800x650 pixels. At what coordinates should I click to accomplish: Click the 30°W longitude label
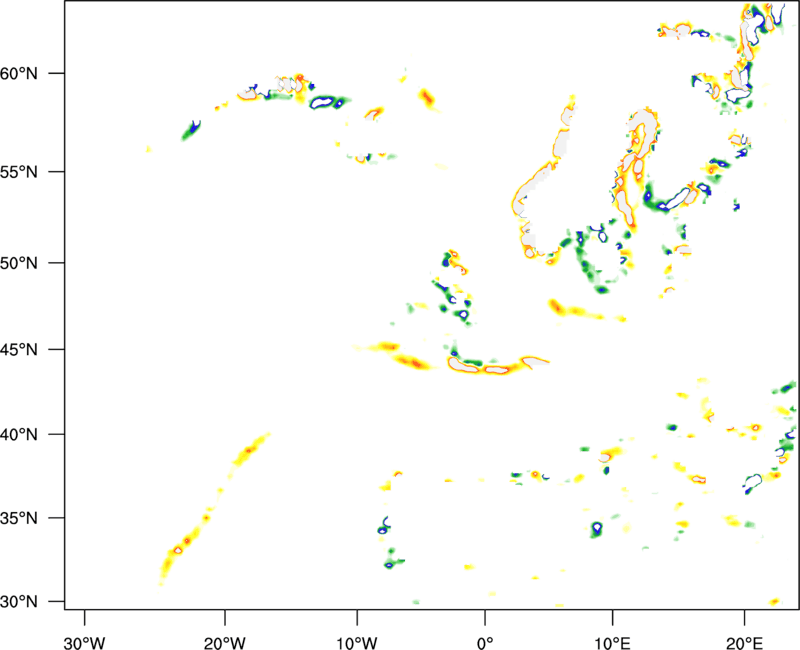click(85, 643)
